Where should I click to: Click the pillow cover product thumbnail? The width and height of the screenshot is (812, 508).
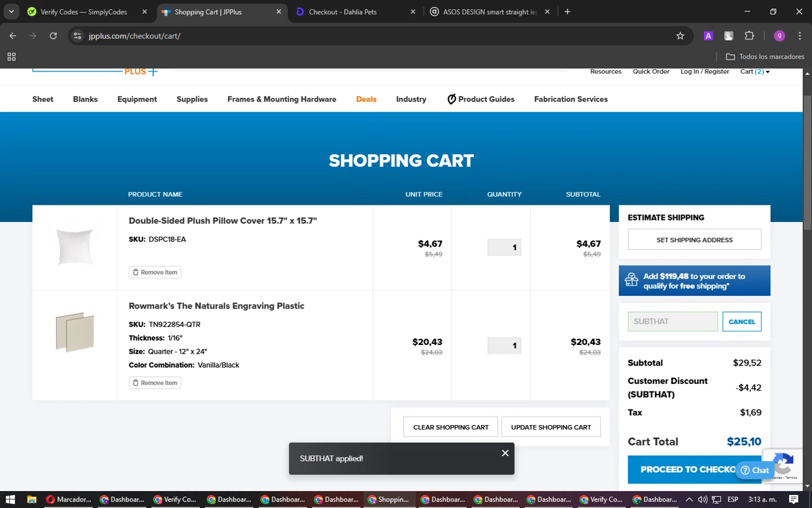tap(75, 247)
